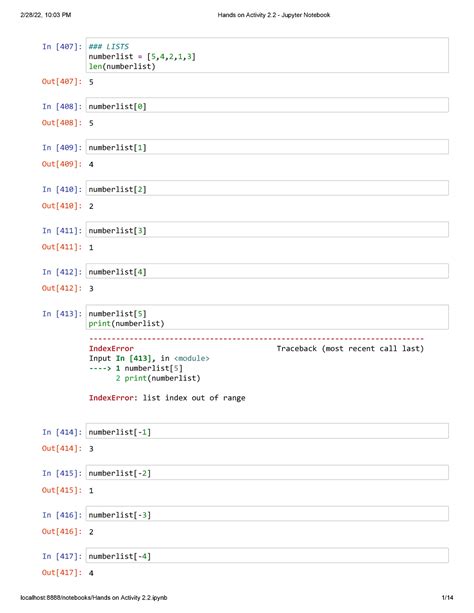Image resolution: width=474 pixels, height=613 pixels.
Task: Click the Out[417] output label
Action: point(62,572)
